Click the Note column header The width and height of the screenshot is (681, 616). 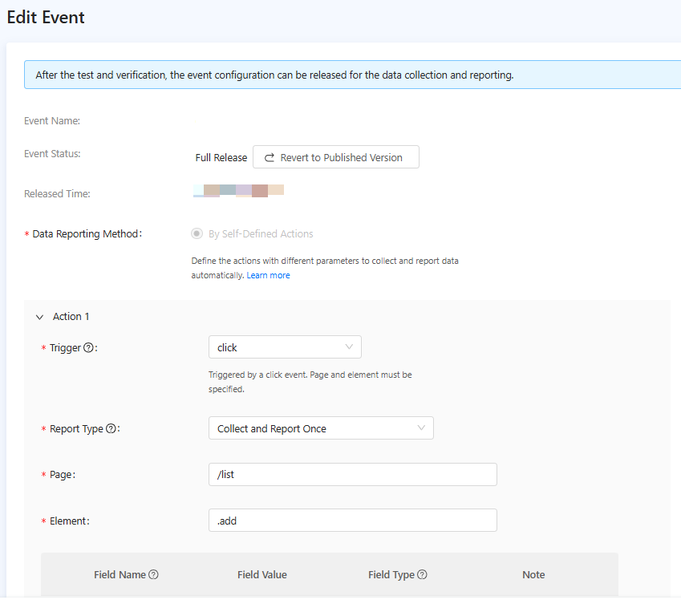[533, 575]
